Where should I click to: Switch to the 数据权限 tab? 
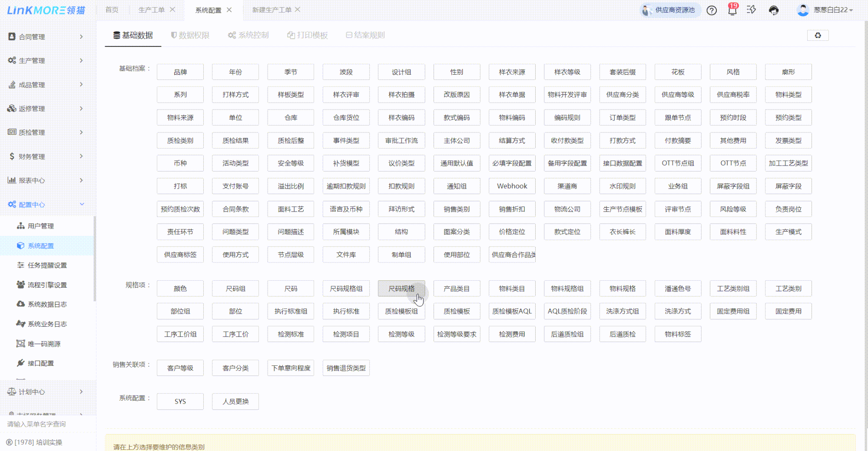pos(190,35)
